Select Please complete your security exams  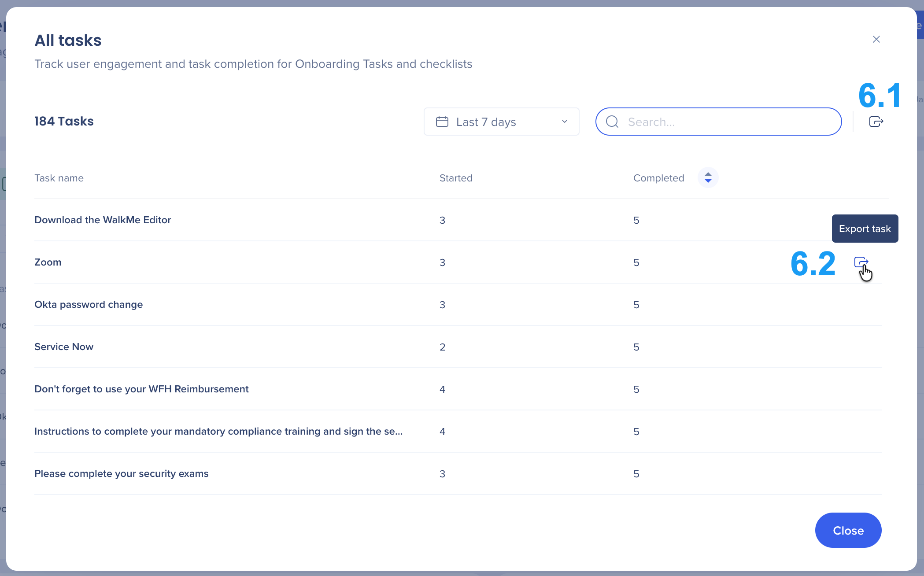[x=122, y=473]
